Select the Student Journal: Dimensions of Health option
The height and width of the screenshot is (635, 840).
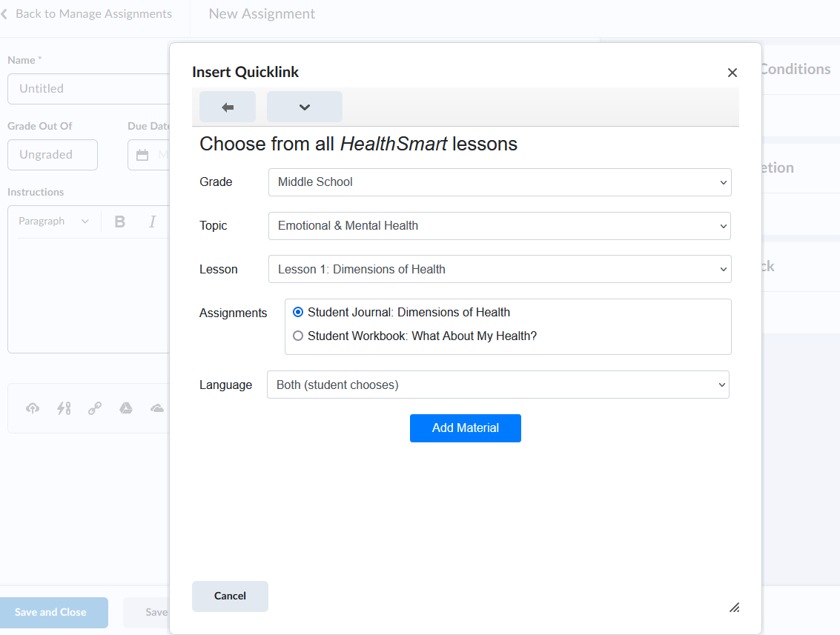click(x=297, y=312)
